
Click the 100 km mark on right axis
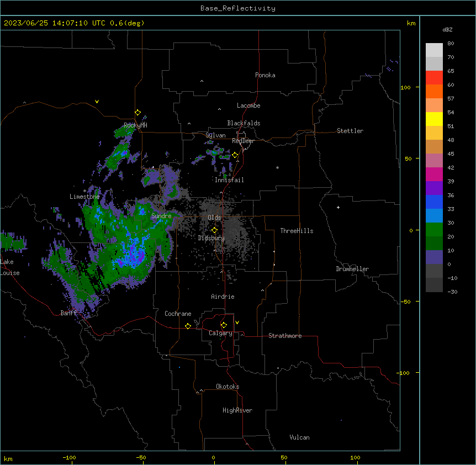pyautogui.click(x=405, y=87)
